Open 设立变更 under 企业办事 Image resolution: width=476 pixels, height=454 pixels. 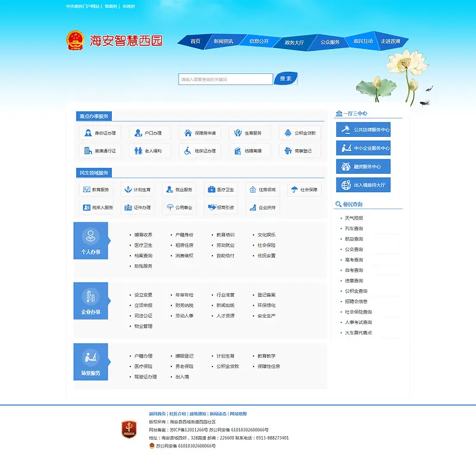click(143, 295)
